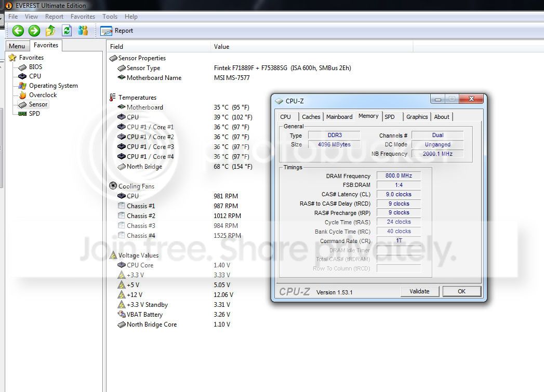Select CPU in the favorites tree
This screenshot has height=392, width=544.
pos(35,76)
